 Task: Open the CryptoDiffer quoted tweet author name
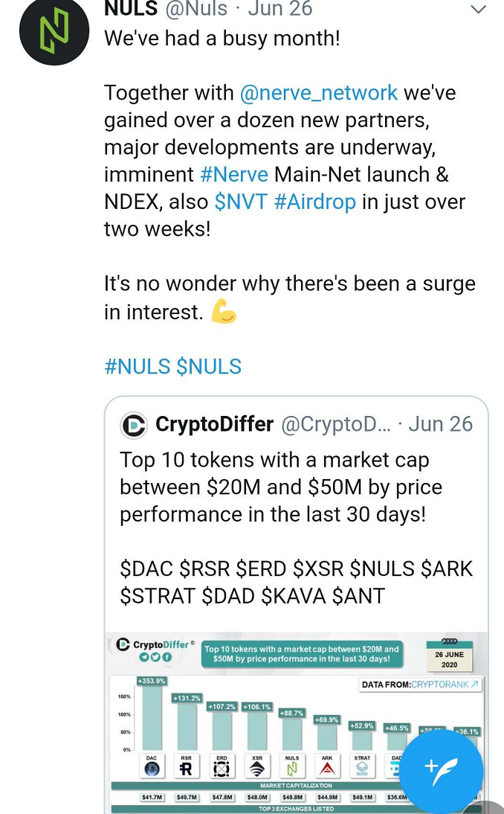[214, 424]
